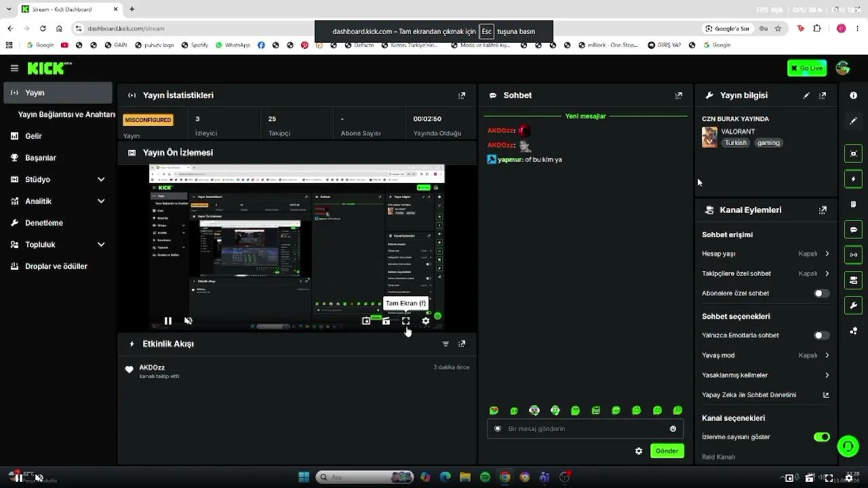The height and width of the screenshot is (488, 868).
Task: Click the VALORANT game thumbnail
Action: point(709,137)
